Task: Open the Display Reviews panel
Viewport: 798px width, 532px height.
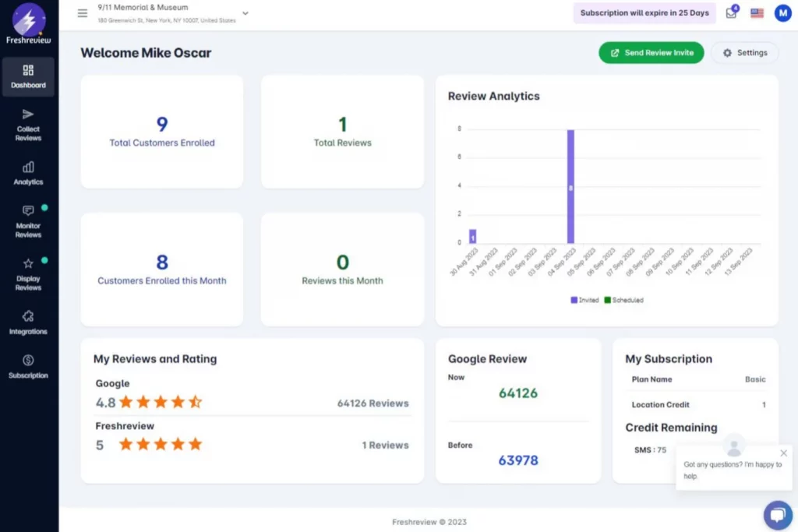Action: click(28, 272)
